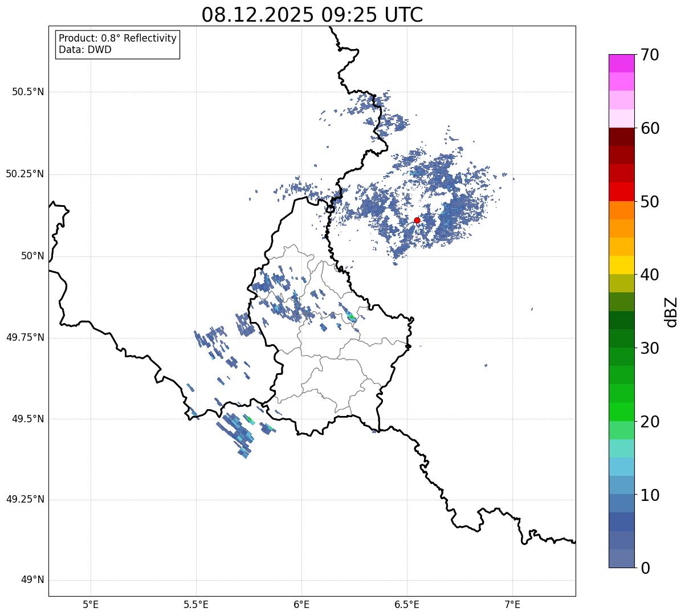
Task: Pick the bright red swatch just above 50
Action: coord(621,191)
